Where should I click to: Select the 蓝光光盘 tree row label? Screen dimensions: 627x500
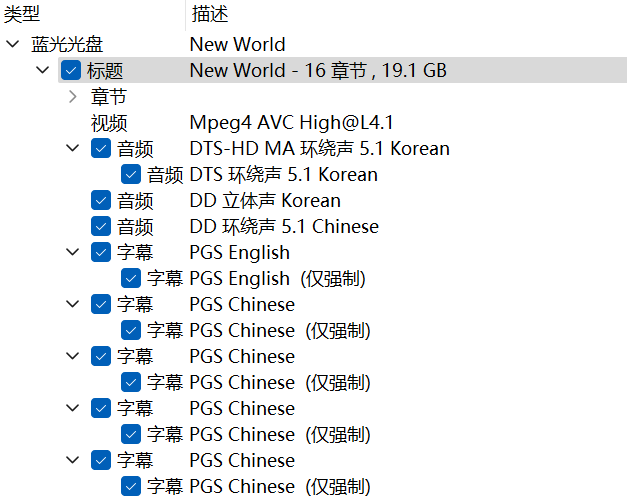[x=67, y=44]
